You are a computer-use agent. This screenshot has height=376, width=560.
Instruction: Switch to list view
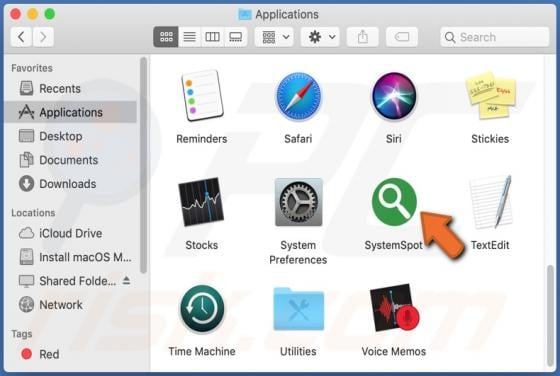(x=189, y=37)
